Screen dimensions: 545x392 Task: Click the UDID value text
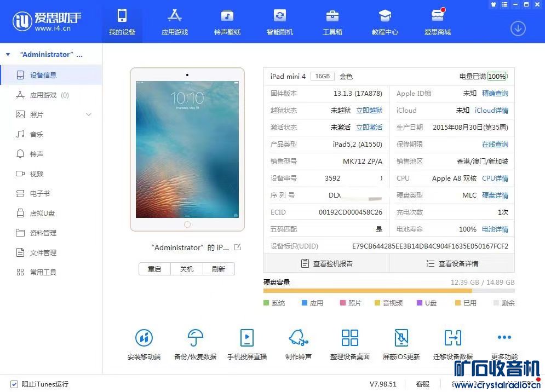click(430, 246)
